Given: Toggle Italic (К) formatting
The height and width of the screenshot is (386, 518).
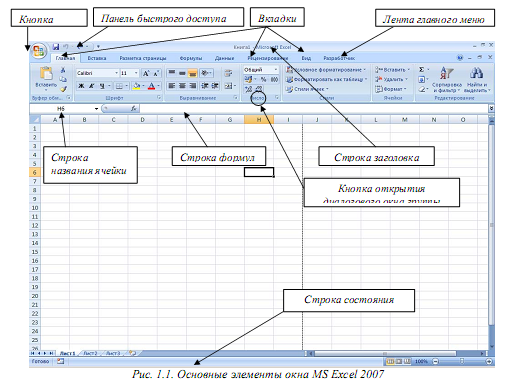Looking at the screenshot, I should [x=91, y=86].
